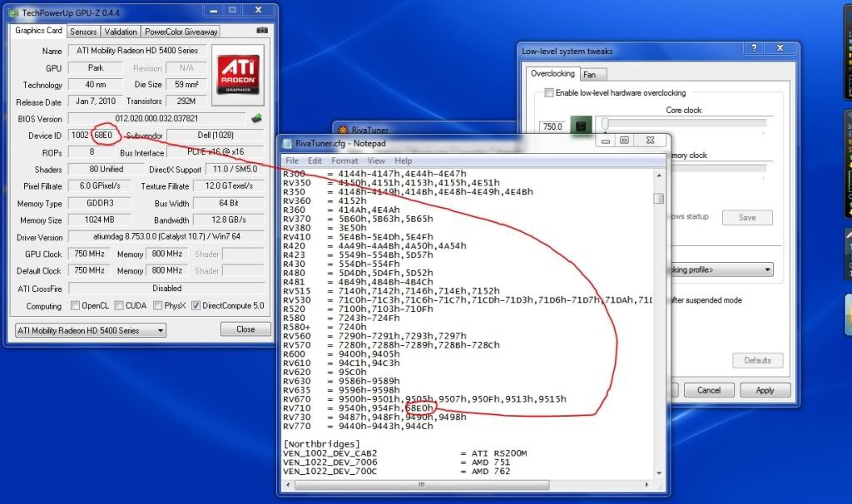Image resolution: width=852 pixels, height=504 pixels.
Task: Click the VEN_1022_DEV_7006 line in Notepad
Action: pyautogui.click(x=397, y=462)
